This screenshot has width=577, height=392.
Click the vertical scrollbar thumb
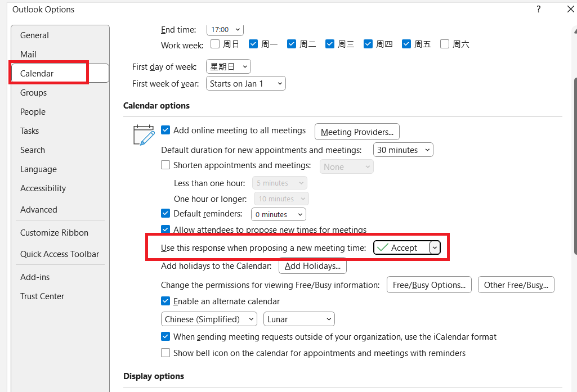[575, 166]
